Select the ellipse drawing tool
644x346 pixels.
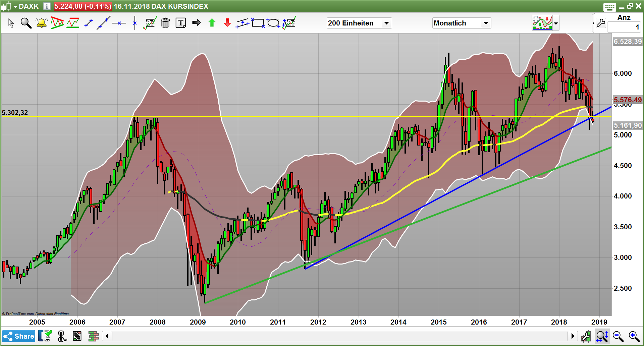273,23
